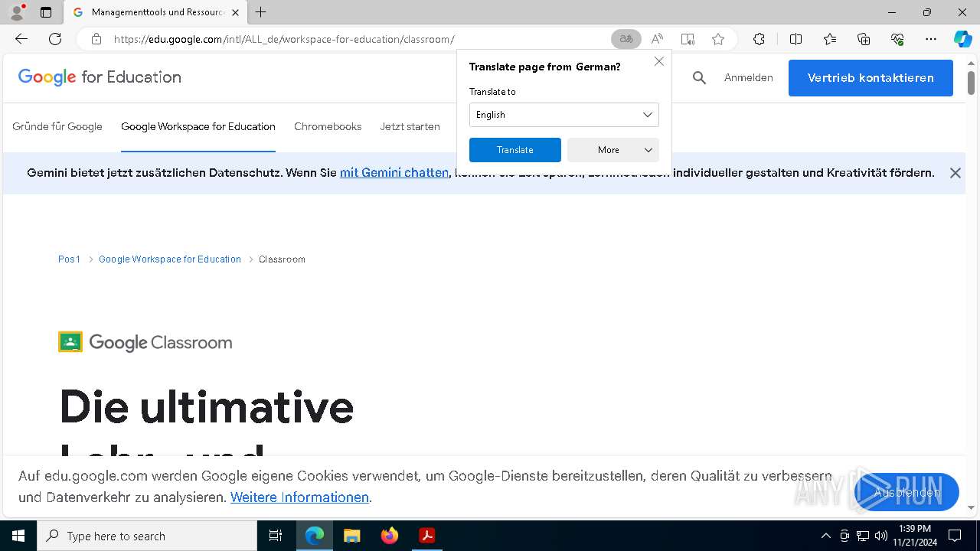Click Ausblenden cookie button
This screenshot has height=551, width=980.
(x=906, y=492)
